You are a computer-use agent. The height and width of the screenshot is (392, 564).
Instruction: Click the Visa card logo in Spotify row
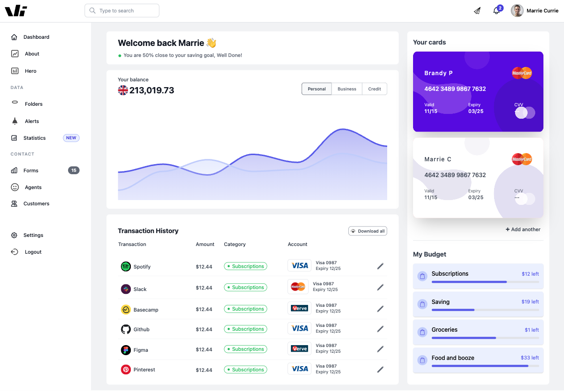299,266
